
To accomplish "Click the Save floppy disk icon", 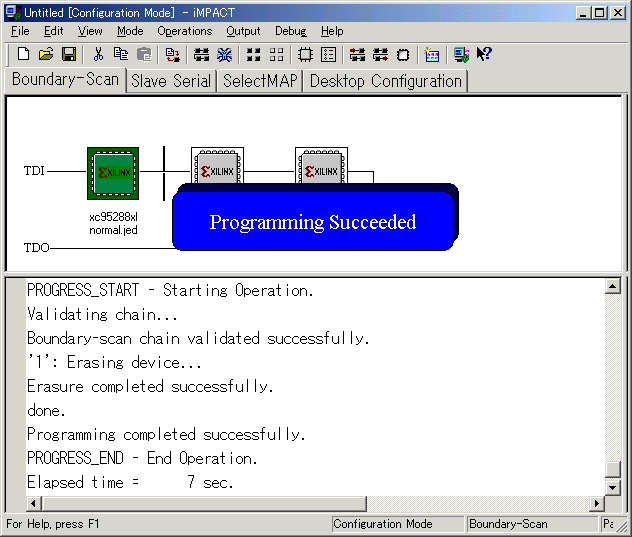I will click(69, 54).
